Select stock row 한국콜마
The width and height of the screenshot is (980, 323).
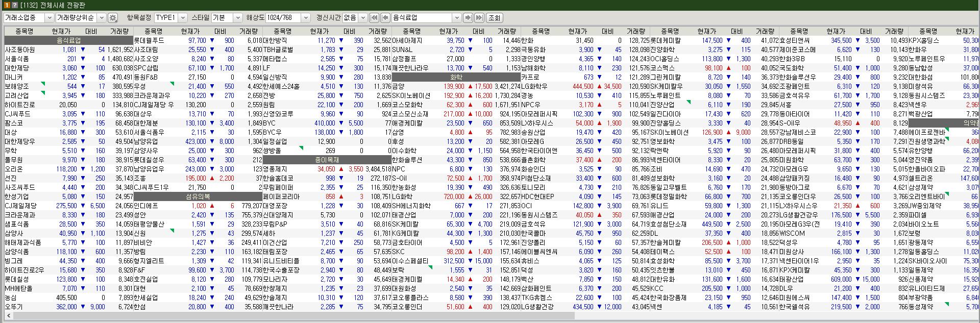point(585,233)
